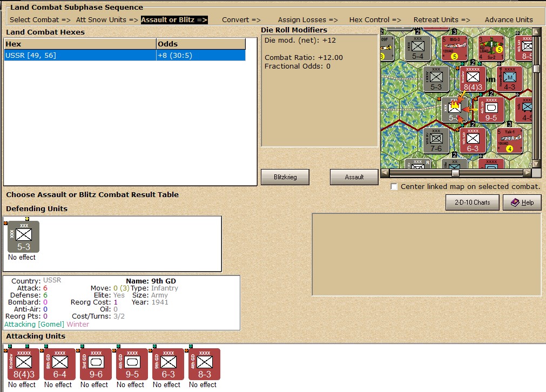Click the Koniev 8(4)3 counter on the map
This screenshot has width=546, height=392.
tap(473, 79)
